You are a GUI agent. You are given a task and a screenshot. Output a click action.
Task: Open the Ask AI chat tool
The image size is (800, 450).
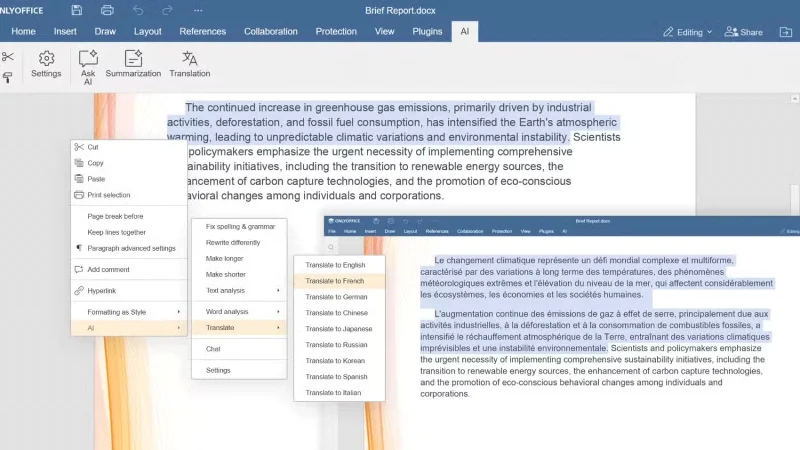tap(88, 67)
